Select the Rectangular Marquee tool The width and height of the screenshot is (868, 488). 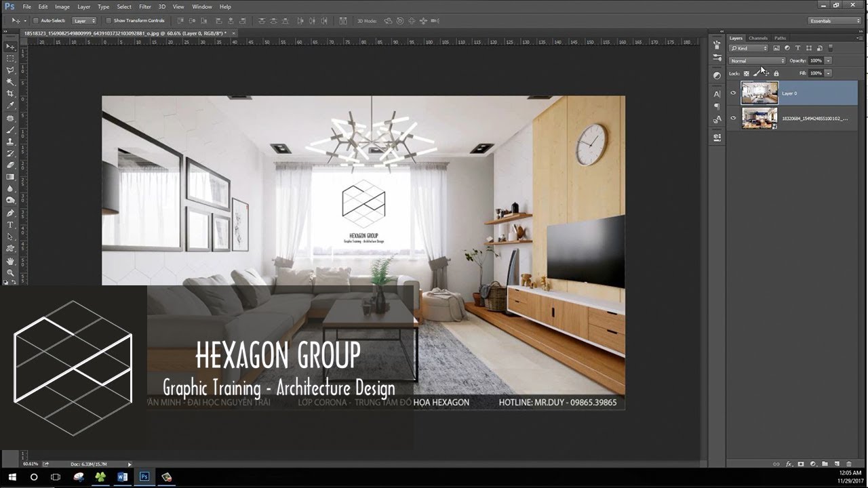click(x=10, y=58)
